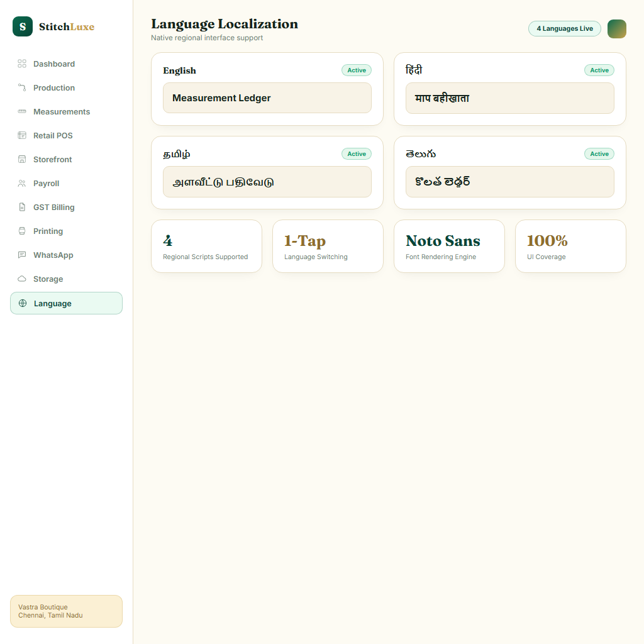Click the Printing printer icon

tap(22, 231)
